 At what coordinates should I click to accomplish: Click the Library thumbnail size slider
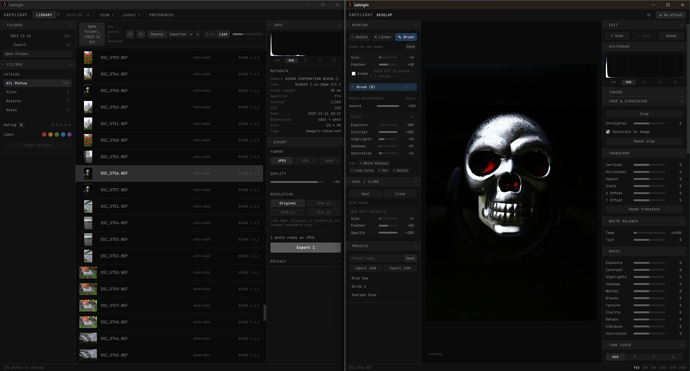[x=246, y=34]
